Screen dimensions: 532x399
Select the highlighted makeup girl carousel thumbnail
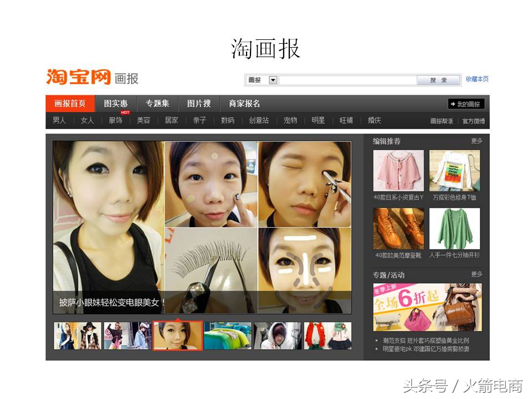tap(178, 336)
